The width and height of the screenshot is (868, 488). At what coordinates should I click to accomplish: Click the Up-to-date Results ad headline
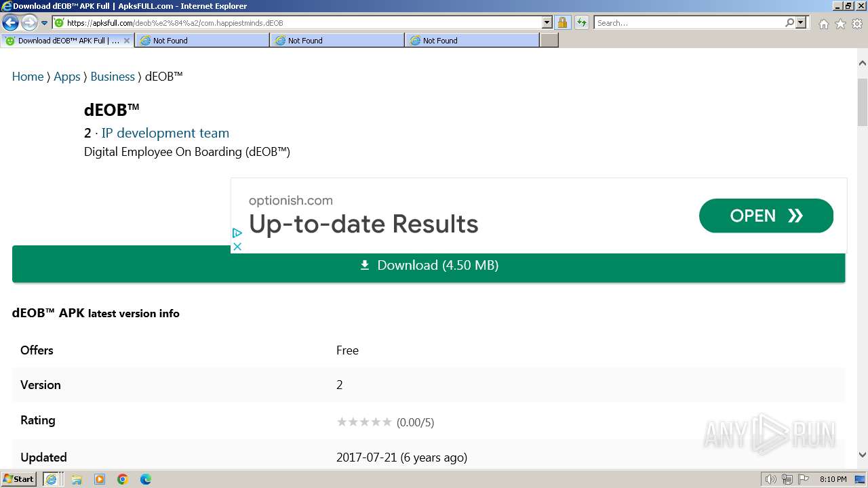point(363,224)
